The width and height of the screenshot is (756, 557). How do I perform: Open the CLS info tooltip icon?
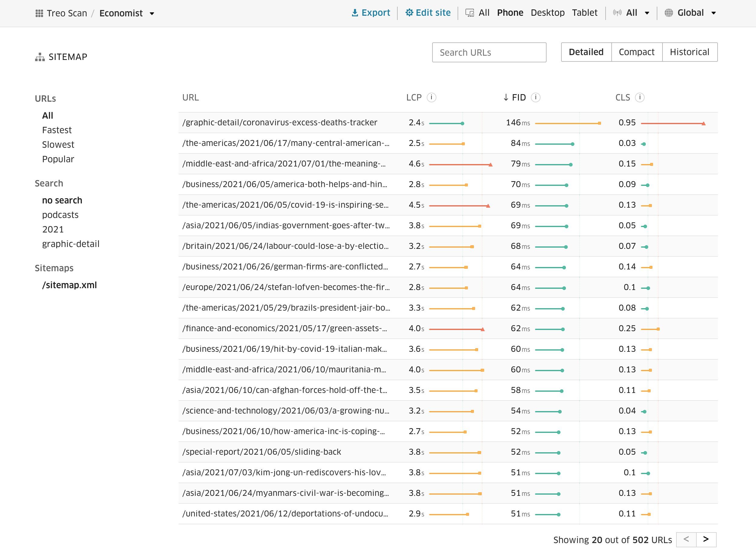click(x=640, y=97)
